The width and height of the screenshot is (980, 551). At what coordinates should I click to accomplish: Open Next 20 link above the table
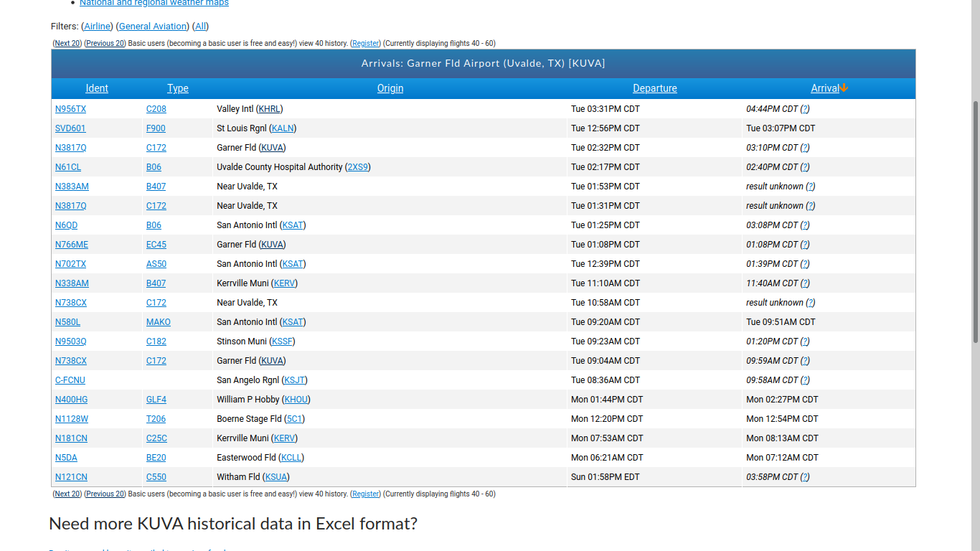pos(67,43)
